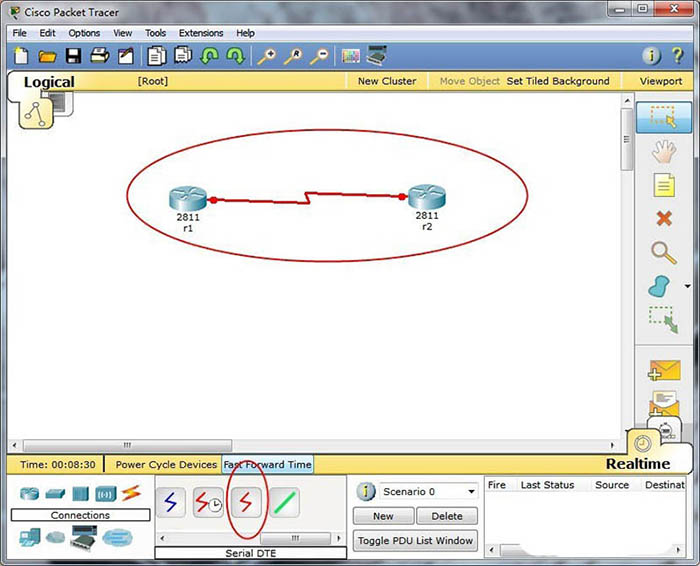Open the Edit menu
Viewport: 700px width, 566px height.
[47, 33]
